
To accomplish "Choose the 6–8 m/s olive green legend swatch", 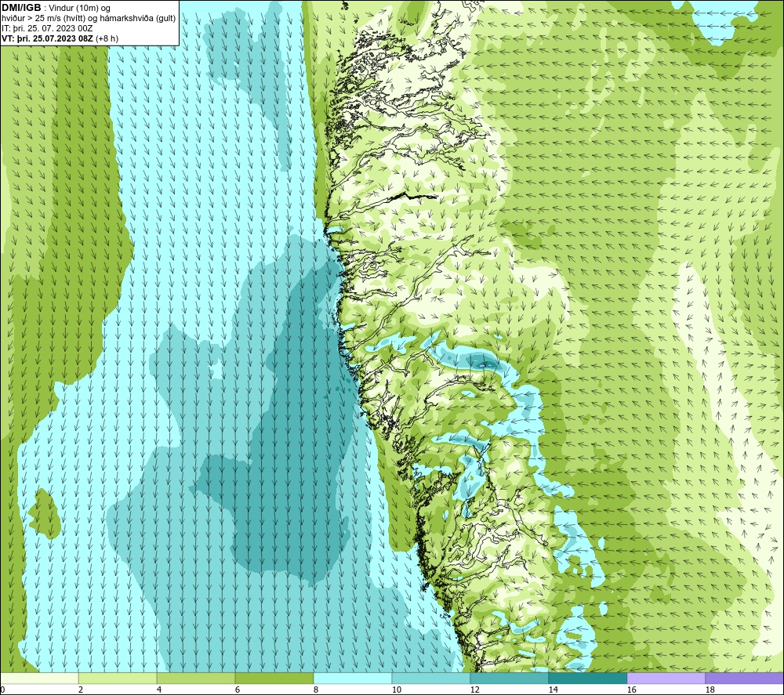I will [x=274, y=678].
